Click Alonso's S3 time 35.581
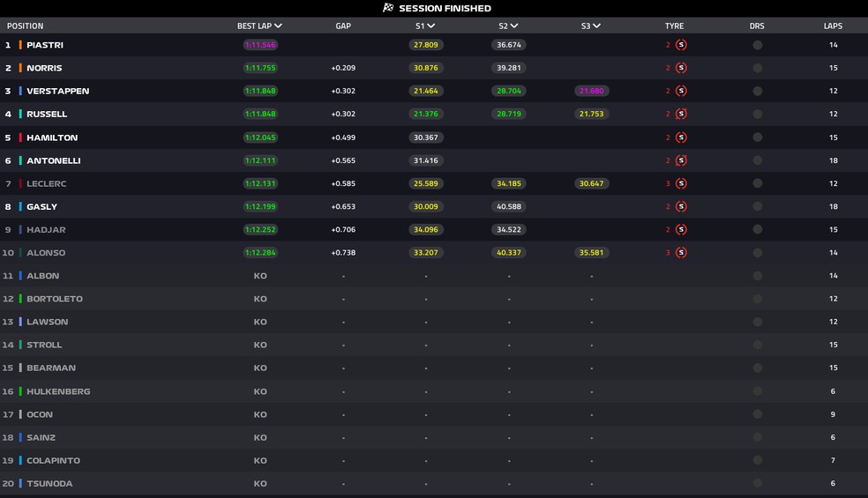Screen dimensions: 868x498 coord(591,252)
